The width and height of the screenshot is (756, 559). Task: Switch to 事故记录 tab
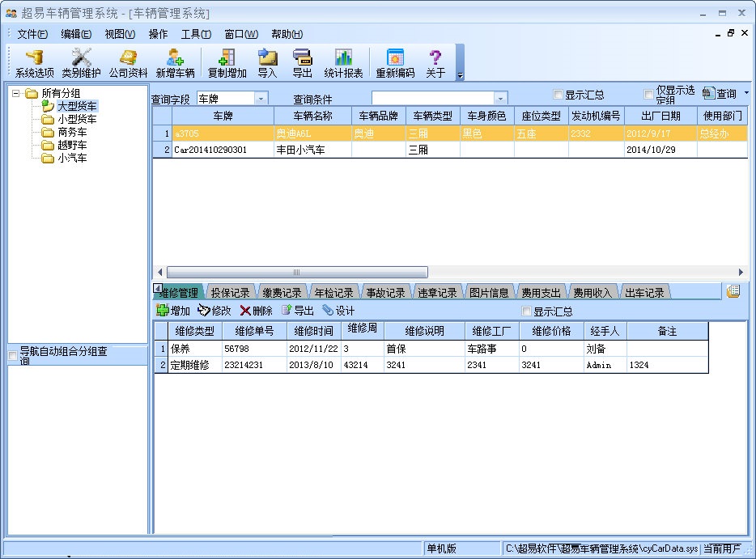[x=385, y=293]
